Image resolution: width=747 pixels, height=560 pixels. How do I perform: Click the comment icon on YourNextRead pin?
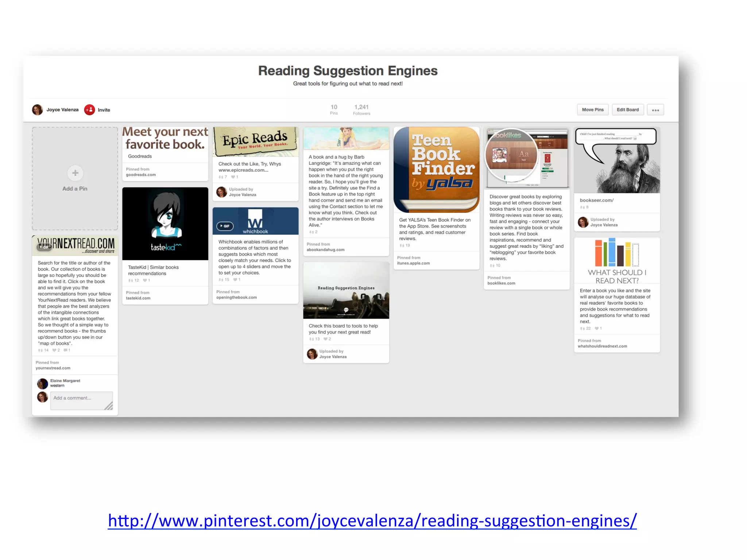pyautogui.click(x=65, y=350)
